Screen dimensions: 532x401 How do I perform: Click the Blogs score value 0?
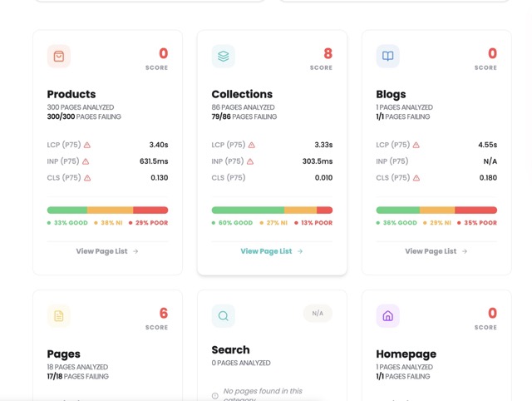tap(493, 53)
